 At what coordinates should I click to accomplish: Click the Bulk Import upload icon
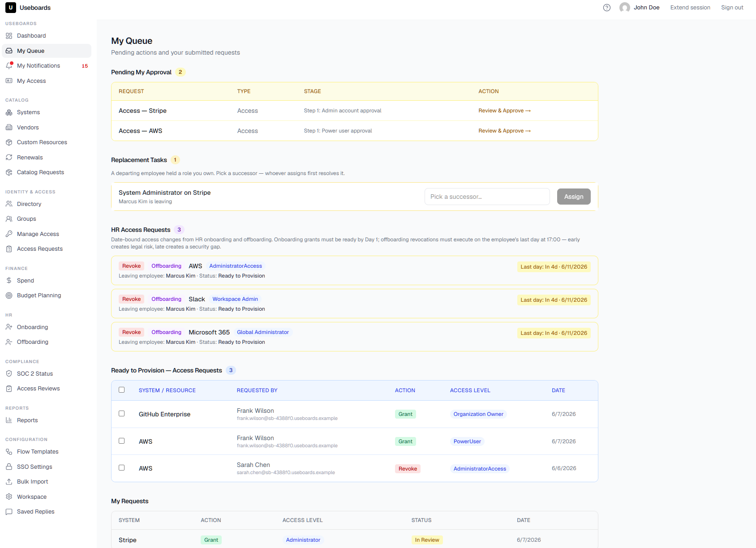(9, 482)
